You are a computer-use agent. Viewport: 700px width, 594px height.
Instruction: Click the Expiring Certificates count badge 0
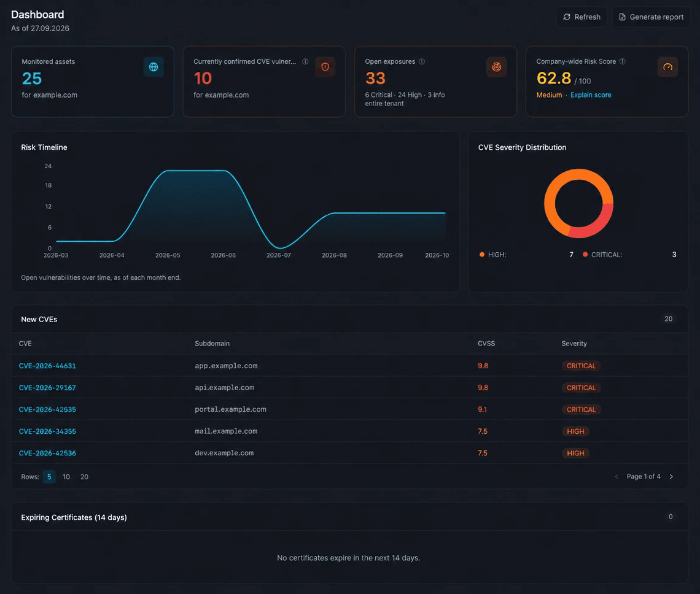pyautogui.click(x=671, y=516)
